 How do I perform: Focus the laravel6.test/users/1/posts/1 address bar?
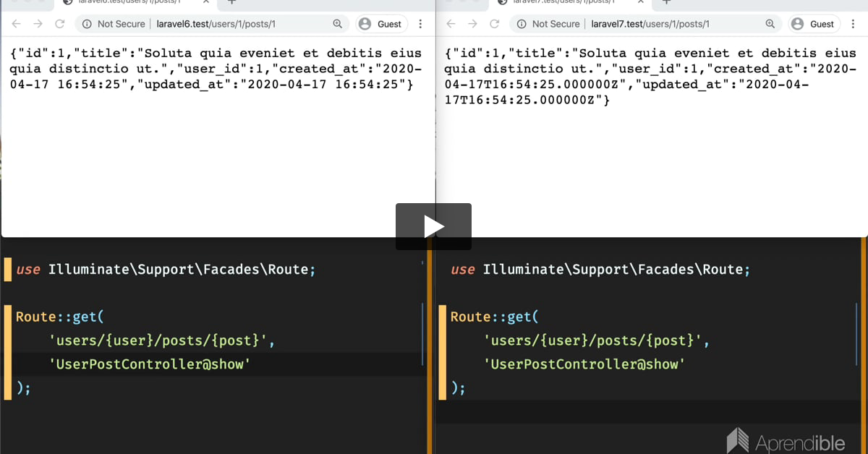pyautogui.click(x=212, y=24)
